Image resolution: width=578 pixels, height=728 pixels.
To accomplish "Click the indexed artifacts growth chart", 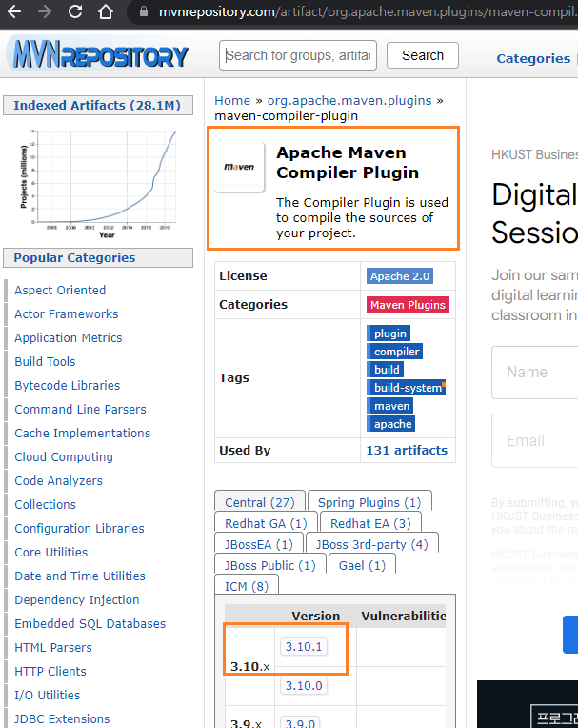I will tap(98, 183).
